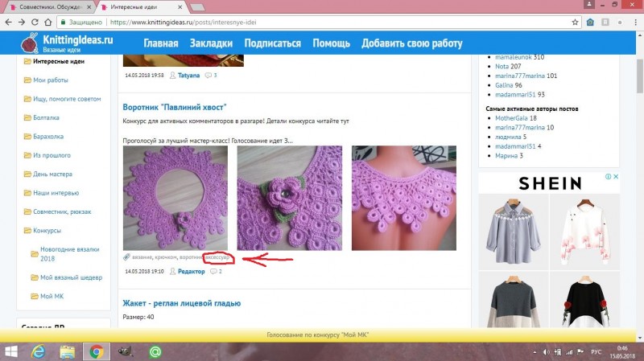The height and width of the screenshot is (361, 644).
Task: Click the page vertical scrollbar thumb
Action: (639, 76)
